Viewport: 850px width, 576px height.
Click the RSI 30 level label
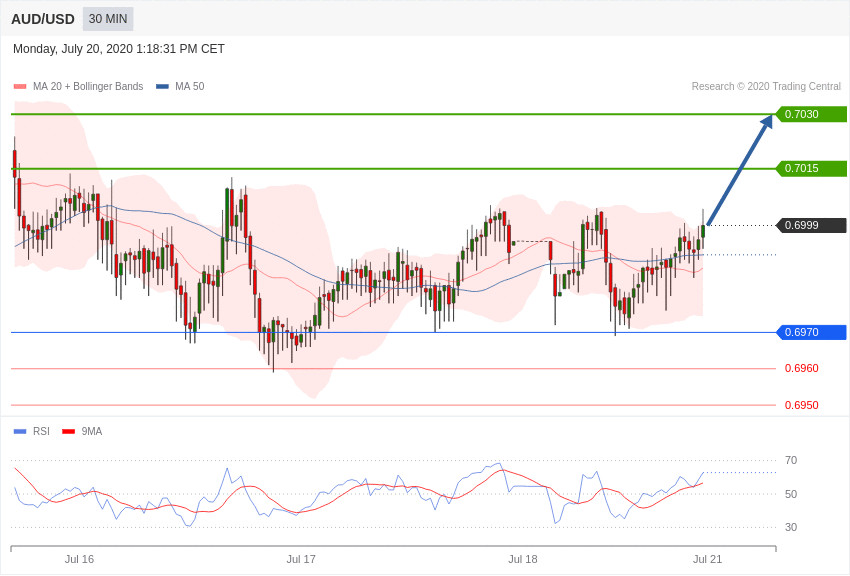point(791,527)
